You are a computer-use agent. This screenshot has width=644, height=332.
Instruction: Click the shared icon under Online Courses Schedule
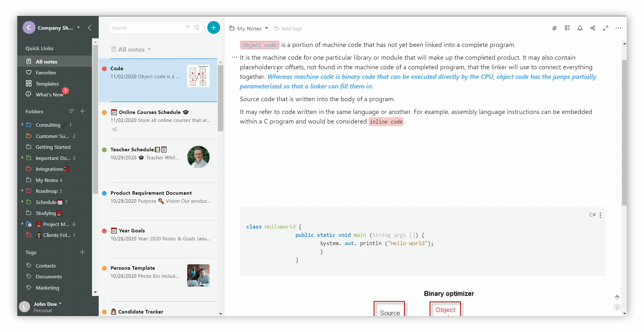[115, 129]
